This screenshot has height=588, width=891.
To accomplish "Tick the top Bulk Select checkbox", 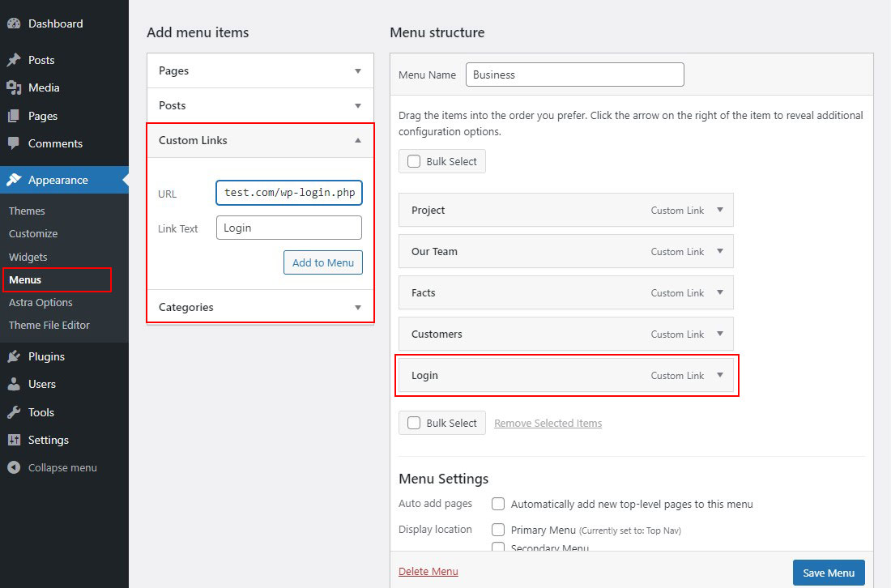I will (414, 161).
